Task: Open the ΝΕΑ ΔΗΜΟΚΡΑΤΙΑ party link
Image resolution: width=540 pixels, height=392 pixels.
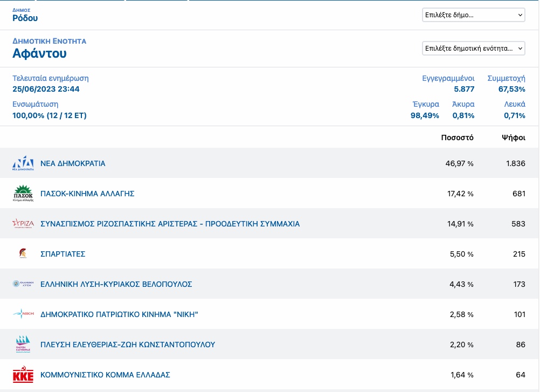Action: (73, 163)
